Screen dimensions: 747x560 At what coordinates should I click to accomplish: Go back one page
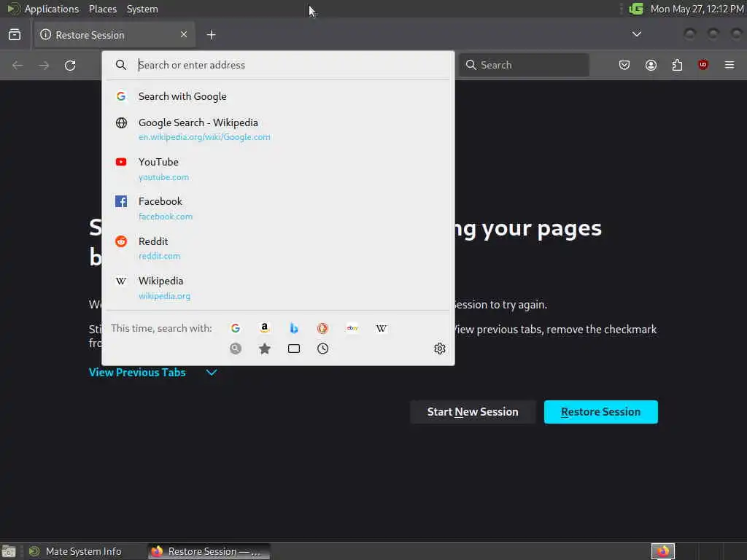[x=18, y=65]
